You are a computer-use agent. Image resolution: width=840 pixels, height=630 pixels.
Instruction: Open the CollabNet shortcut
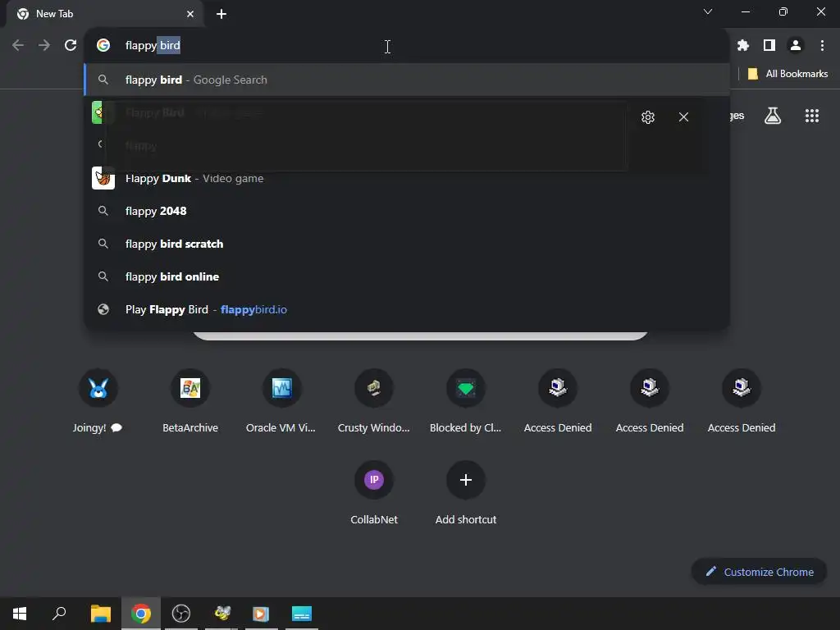point(374,493)
